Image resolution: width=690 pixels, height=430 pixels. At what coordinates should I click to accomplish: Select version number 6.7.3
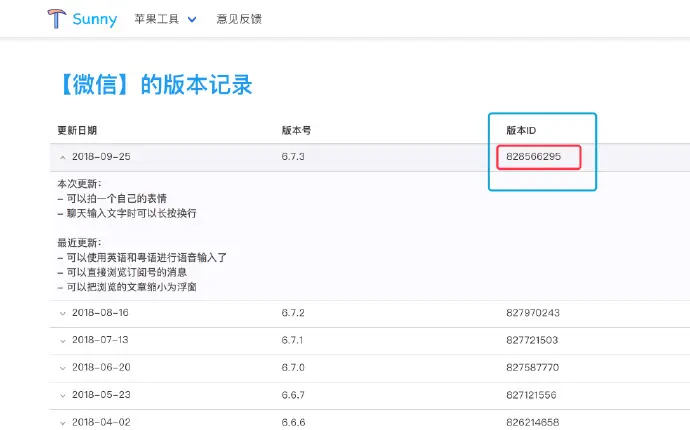point(293,157)
